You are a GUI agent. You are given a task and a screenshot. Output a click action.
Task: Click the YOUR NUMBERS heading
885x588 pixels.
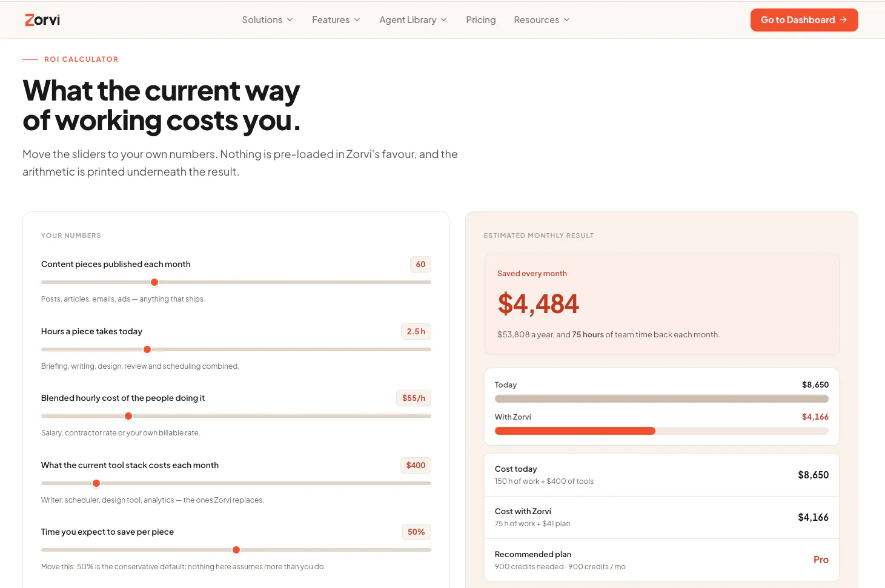point(71,236)
